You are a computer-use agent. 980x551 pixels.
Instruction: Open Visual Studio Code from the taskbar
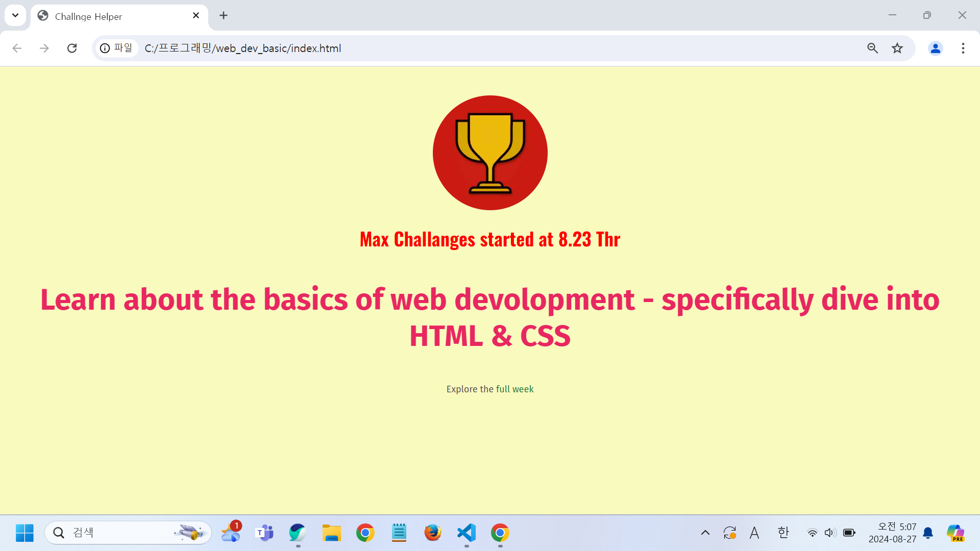coord(467,533)
